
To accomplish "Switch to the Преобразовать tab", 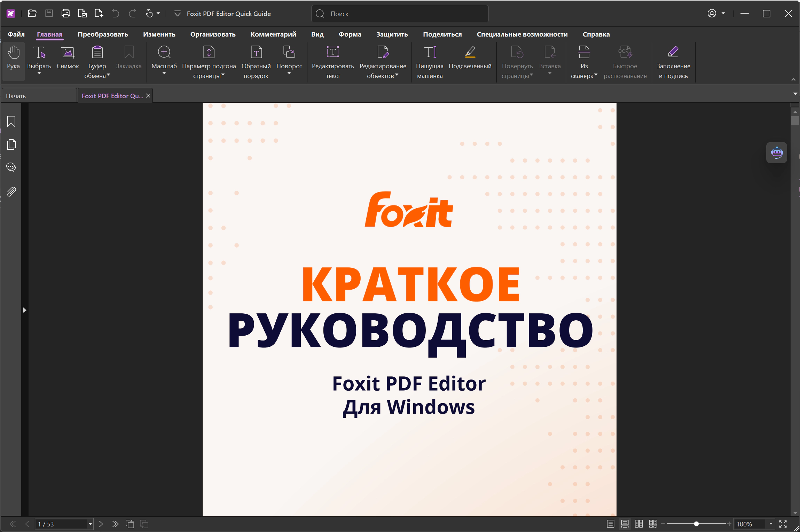I will 103,34.
